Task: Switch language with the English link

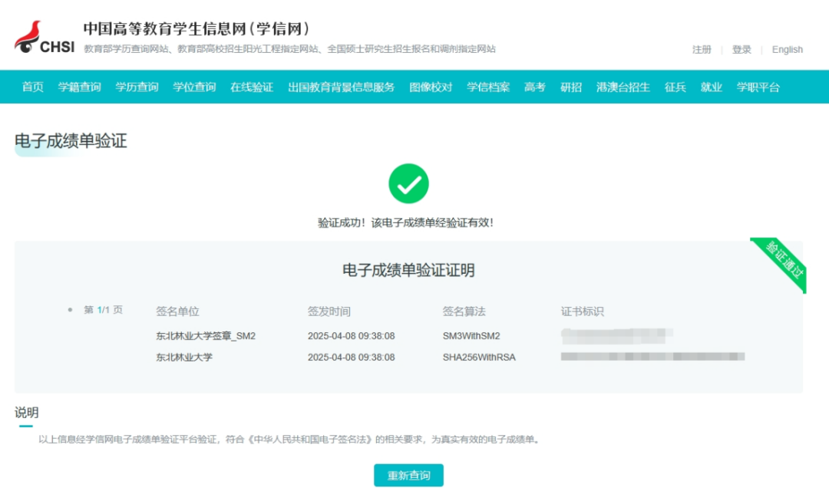Action: pyautogui.click(x=787, y=50)
